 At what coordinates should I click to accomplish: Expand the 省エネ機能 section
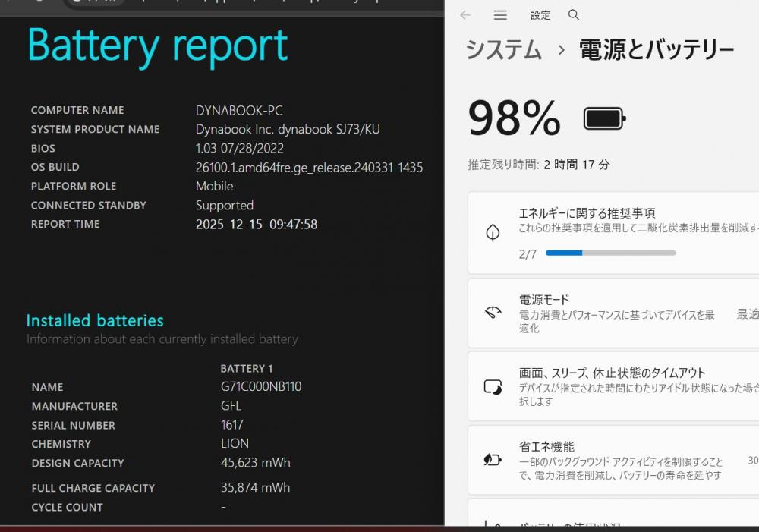[613, 460]
